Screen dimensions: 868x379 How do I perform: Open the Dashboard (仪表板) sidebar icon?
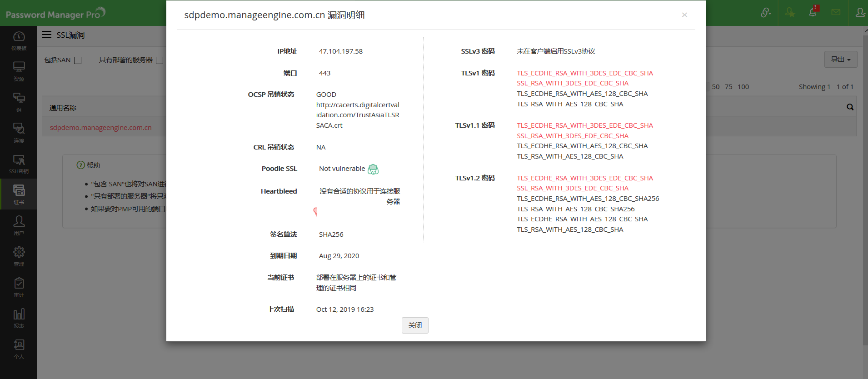pyautogui.click(x=19, y=41)
